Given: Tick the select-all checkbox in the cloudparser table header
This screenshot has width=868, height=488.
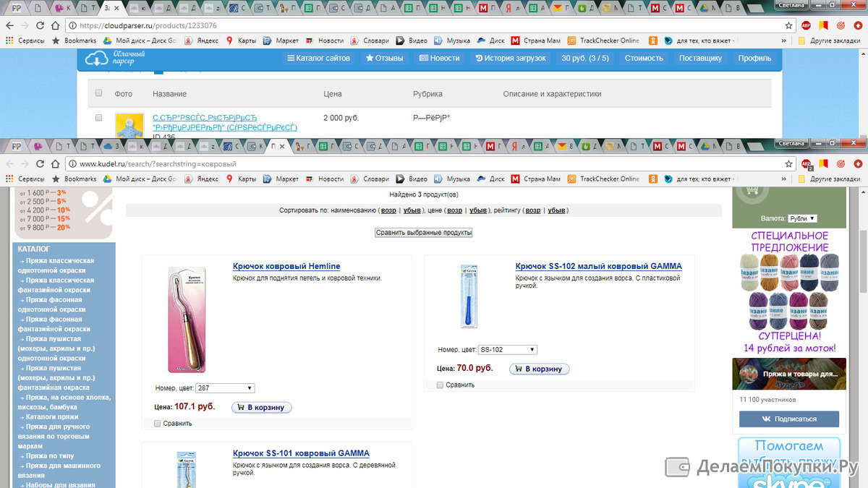Looking at the screenshot, I should tap(99, 93).
